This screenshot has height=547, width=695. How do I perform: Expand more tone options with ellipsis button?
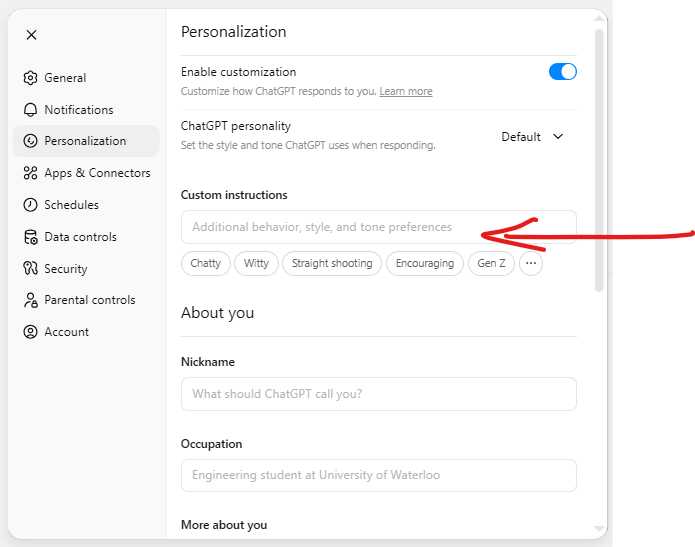(531, 264)
